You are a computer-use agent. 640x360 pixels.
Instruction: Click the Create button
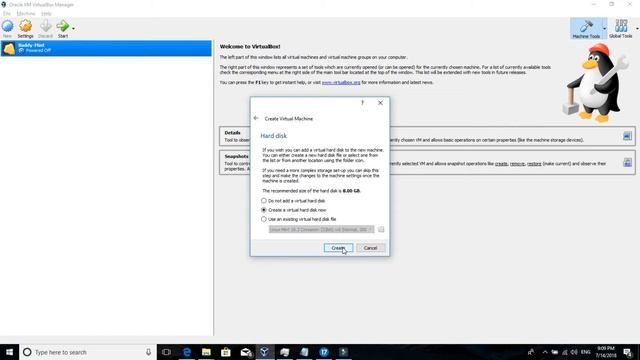tap(338, 248)
